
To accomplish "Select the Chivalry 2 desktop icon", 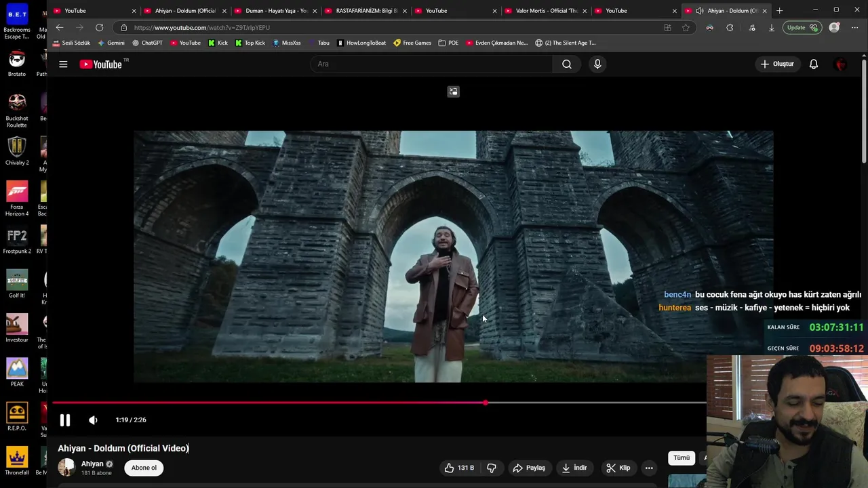I will (17, 151).
